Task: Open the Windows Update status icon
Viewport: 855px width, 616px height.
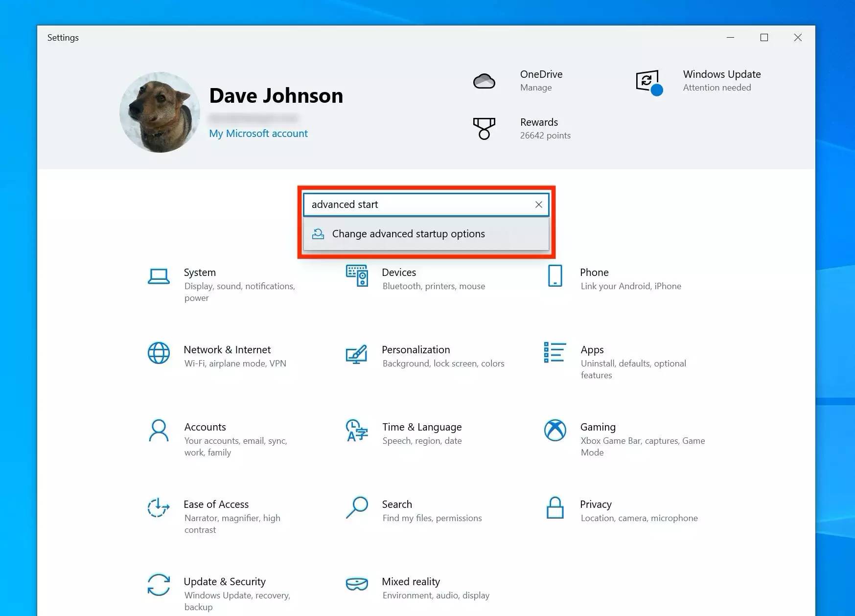Action: tap(648, 81)
